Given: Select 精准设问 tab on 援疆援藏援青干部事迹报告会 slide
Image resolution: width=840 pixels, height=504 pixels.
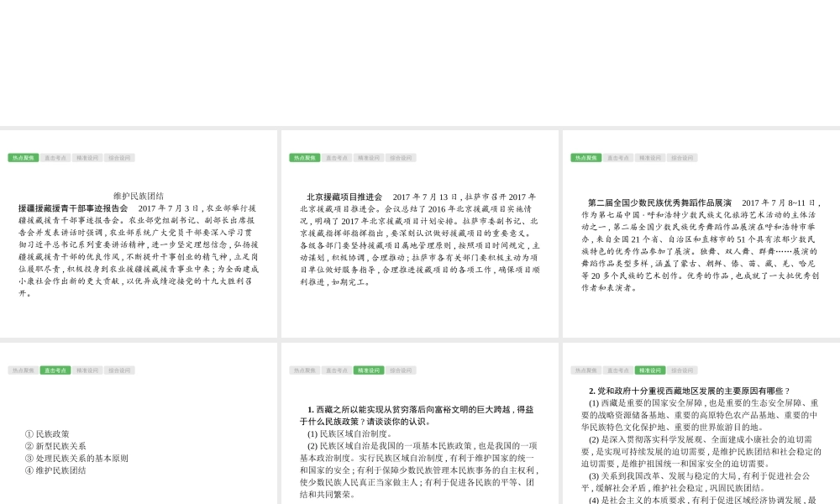Looking at the screenshot, I should pyautogui.click(x=87, y=158).
